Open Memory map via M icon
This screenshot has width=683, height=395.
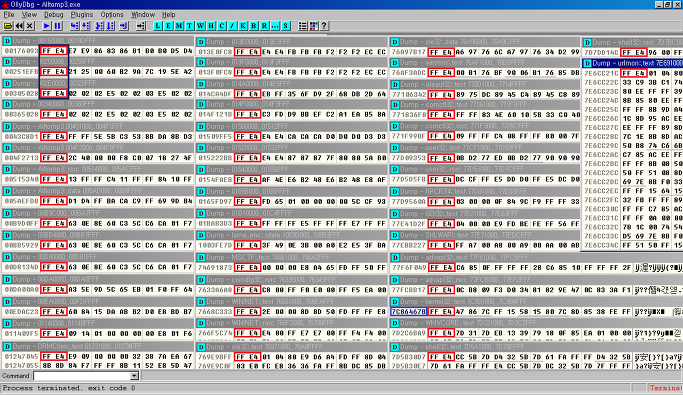(179, 26)
